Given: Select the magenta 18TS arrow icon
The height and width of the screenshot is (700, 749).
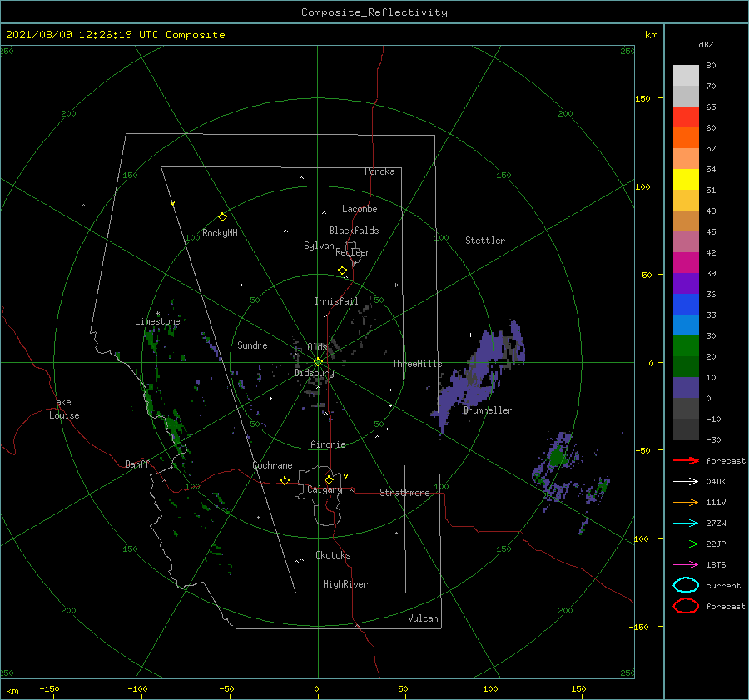Looking at the screenshot, I should tap(686, 565).
